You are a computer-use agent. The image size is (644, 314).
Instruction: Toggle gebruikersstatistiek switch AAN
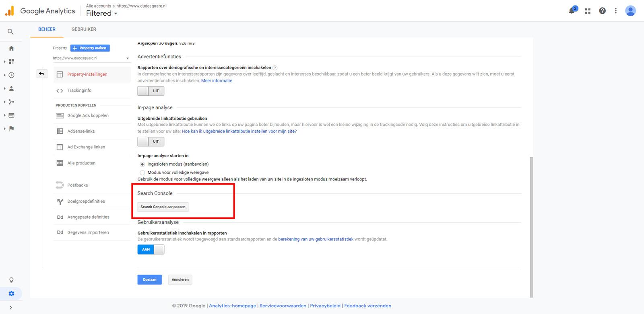[x=151, y=250]
